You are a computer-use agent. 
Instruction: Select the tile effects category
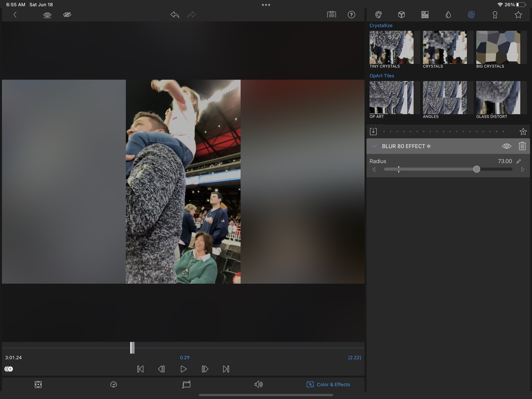[425, 14]
